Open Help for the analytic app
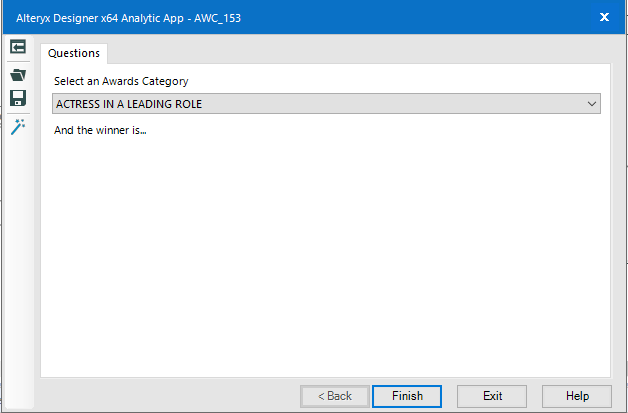 pos(577,396)
